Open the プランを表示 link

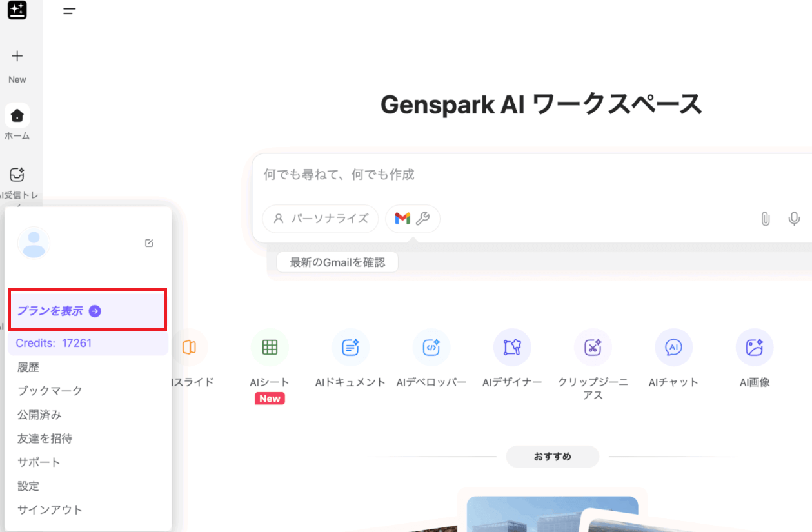coord(59,311)
